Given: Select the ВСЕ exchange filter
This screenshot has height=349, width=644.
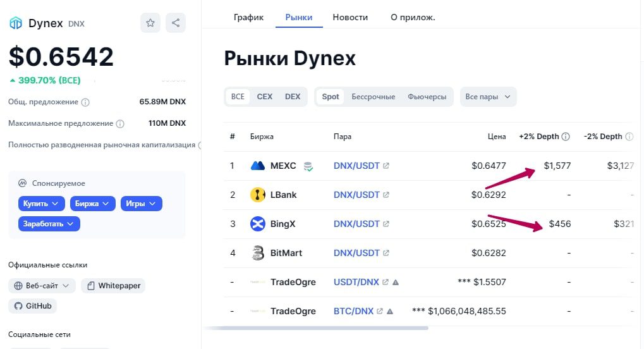Looking at the screenshot, I should [238, 97].
